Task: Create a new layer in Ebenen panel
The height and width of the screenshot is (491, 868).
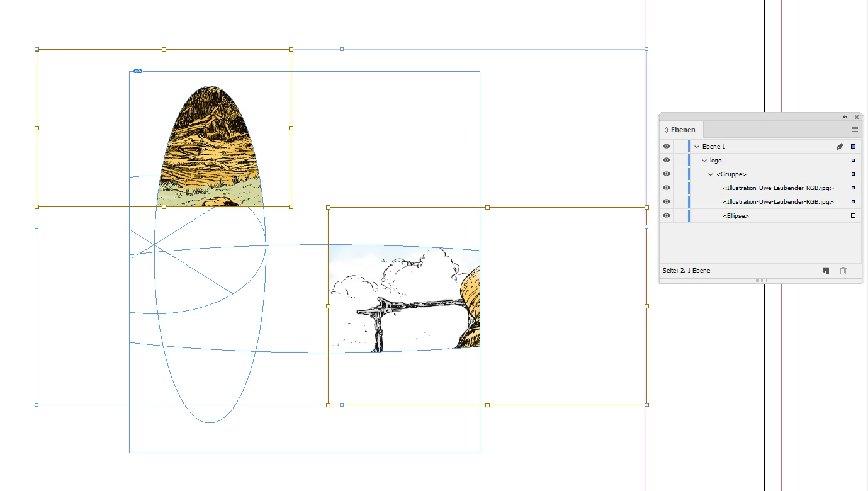Action: [x=826, y=271]
